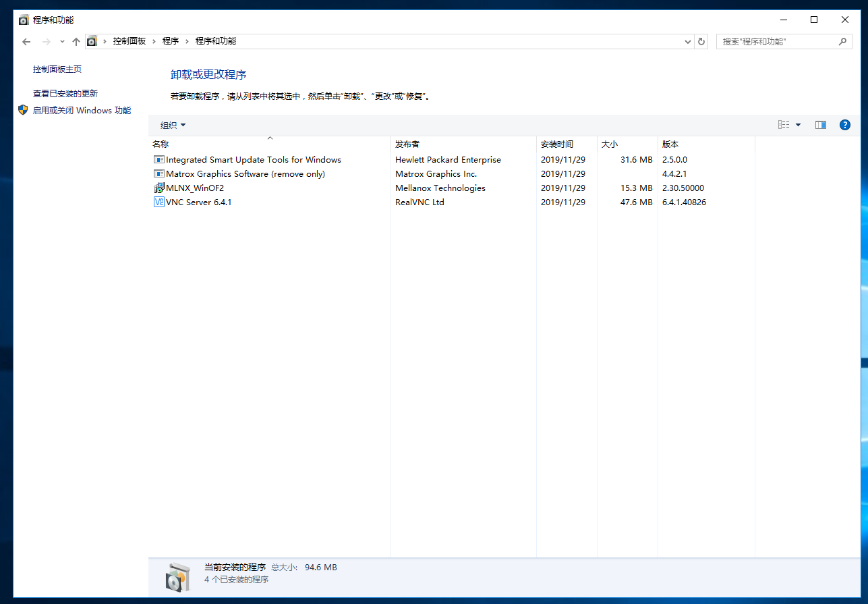Click the Integrated Smart Update Tools icon
Screen dimensions: 868x604
[159, 160]
